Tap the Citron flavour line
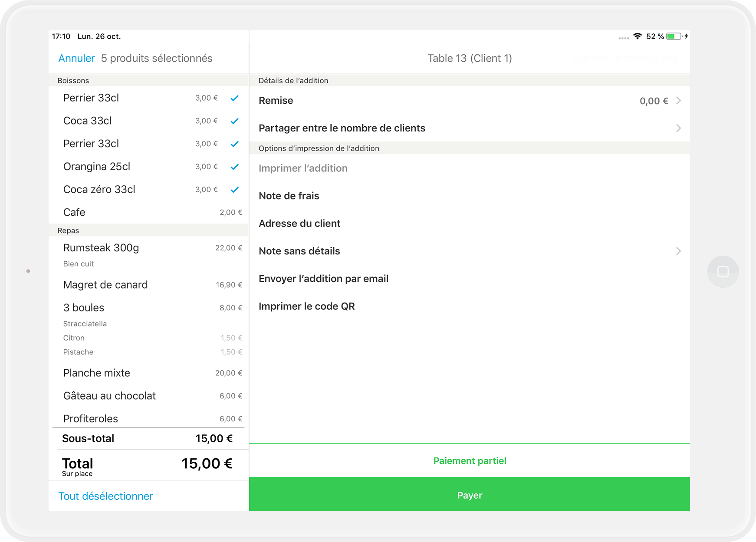756x542 pixels. coord(74,338)
